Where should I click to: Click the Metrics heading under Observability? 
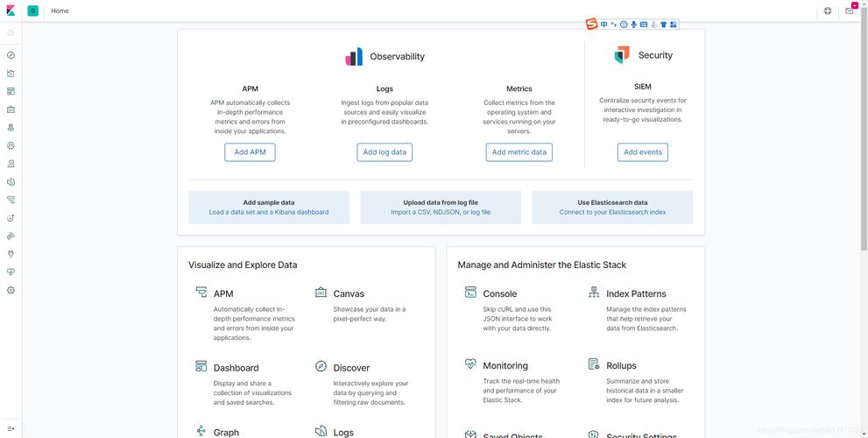pyautogui.click(x=519, y=88)
